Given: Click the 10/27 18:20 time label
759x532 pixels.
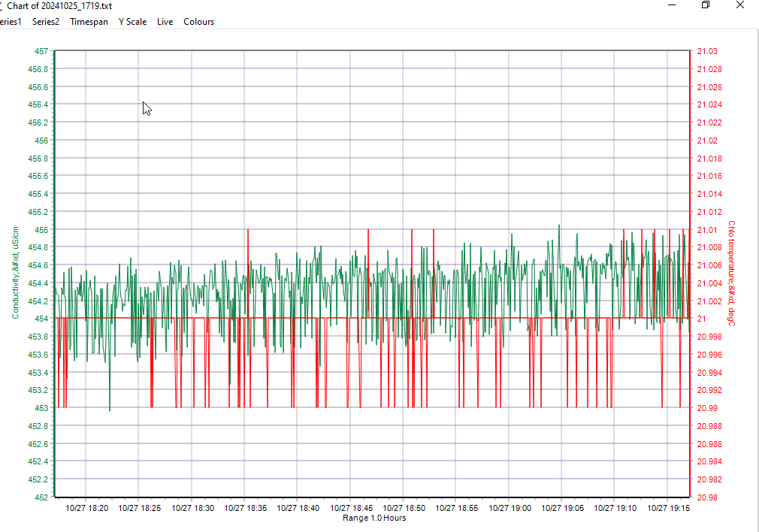Looking at the screenshot, I should (87, 508).
